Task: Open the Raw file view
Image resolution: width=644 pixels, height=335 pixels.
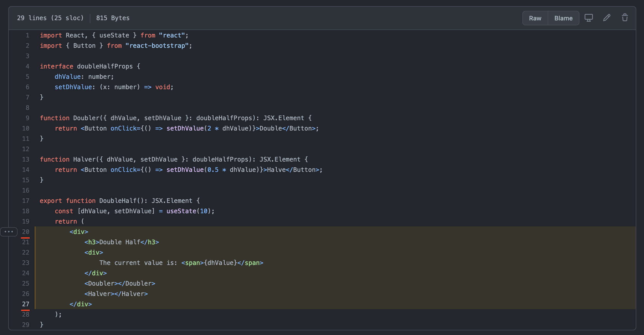Action: pyautogui.click(x=535, y=18)
